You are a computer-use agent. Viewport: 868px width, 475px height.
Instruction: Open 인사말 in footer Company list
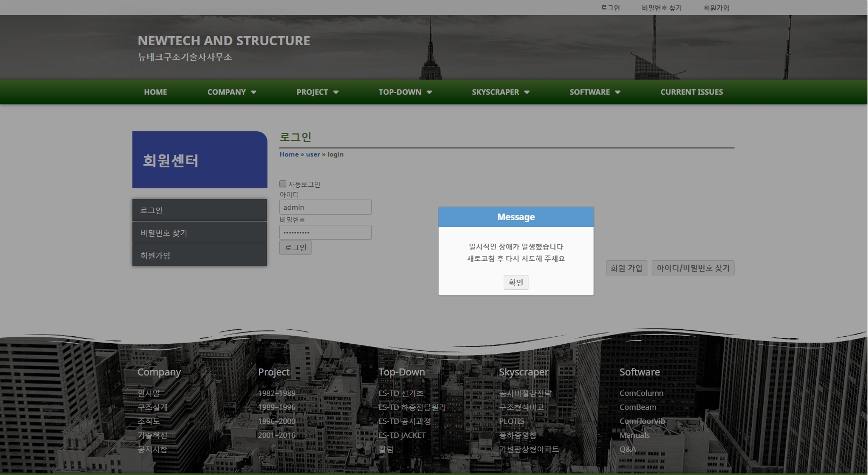pos(149,393)
